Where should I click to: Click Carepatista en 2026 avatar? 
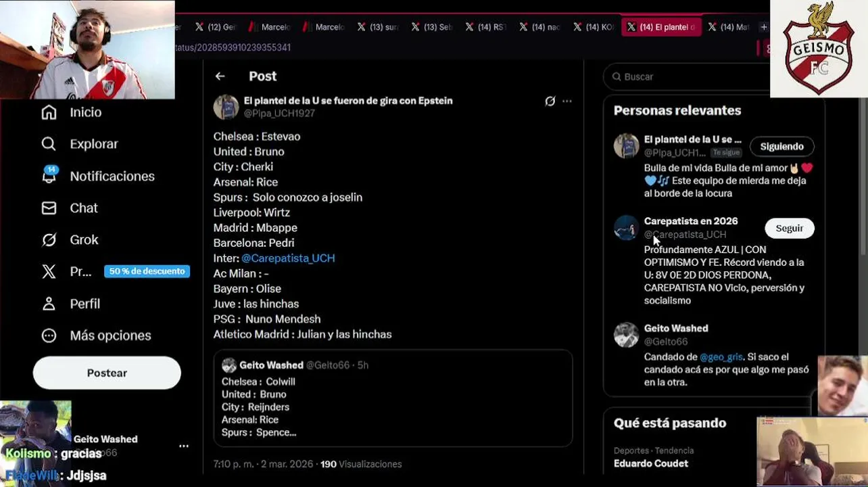pyautogui.click(x=626, y=228)
